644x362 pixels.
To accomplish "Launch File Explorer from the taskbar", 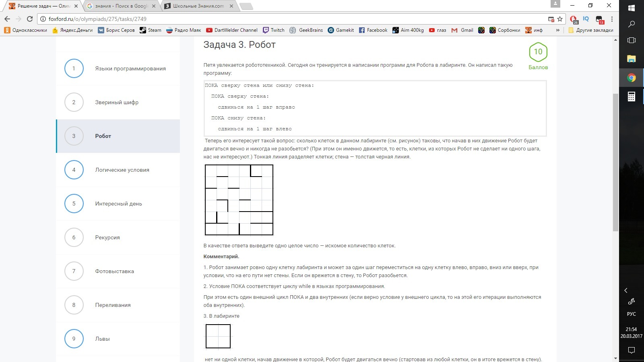I will click(632, 59).
